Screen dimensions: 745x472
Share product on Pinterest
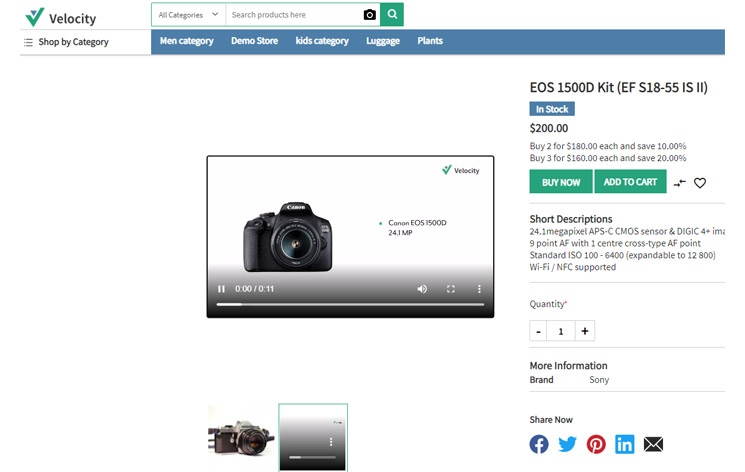pyautogui.click(x=596, y=444)
